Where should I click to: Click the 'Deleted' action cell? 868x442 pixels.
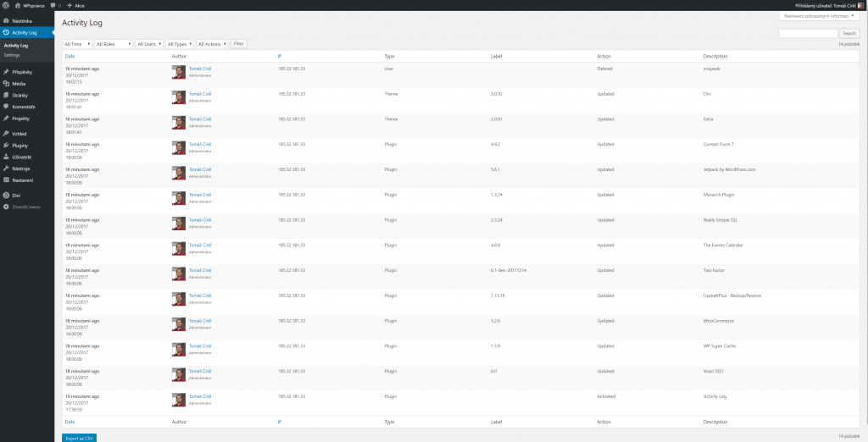pos(604,69)
